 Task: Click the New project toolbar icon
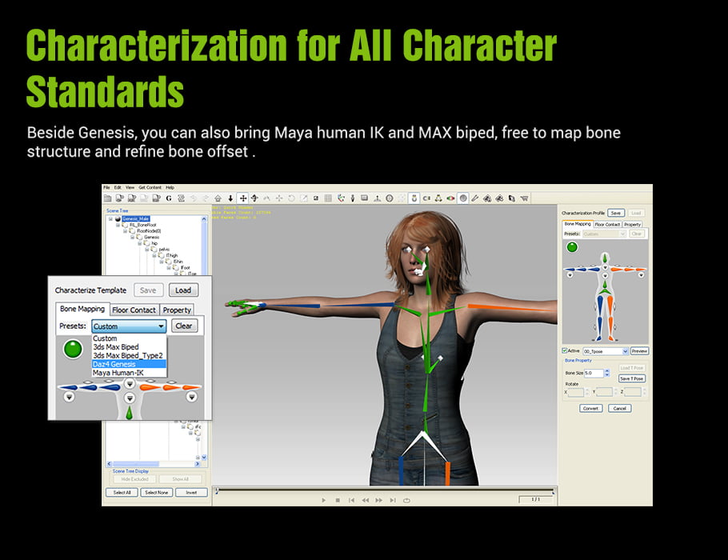[107, 198]
